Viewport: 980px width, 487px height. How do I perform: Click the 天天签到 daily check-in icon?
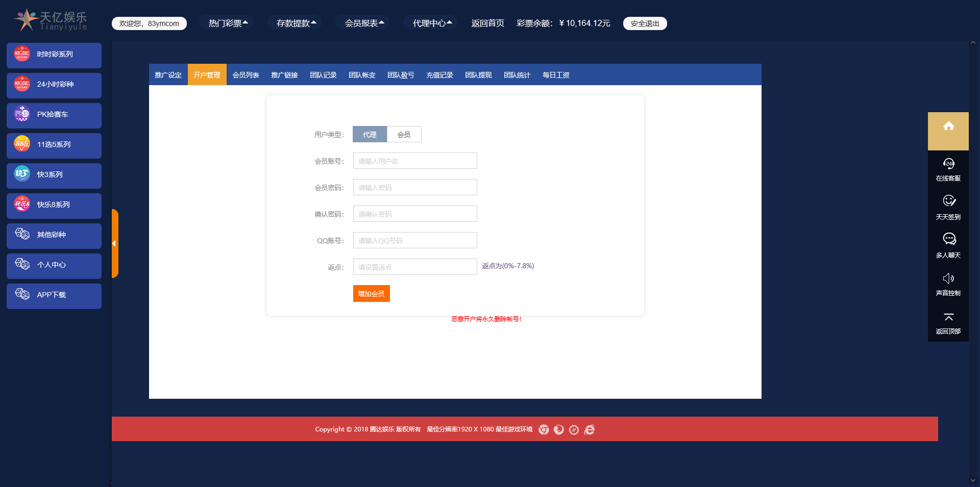click(948, 201)
